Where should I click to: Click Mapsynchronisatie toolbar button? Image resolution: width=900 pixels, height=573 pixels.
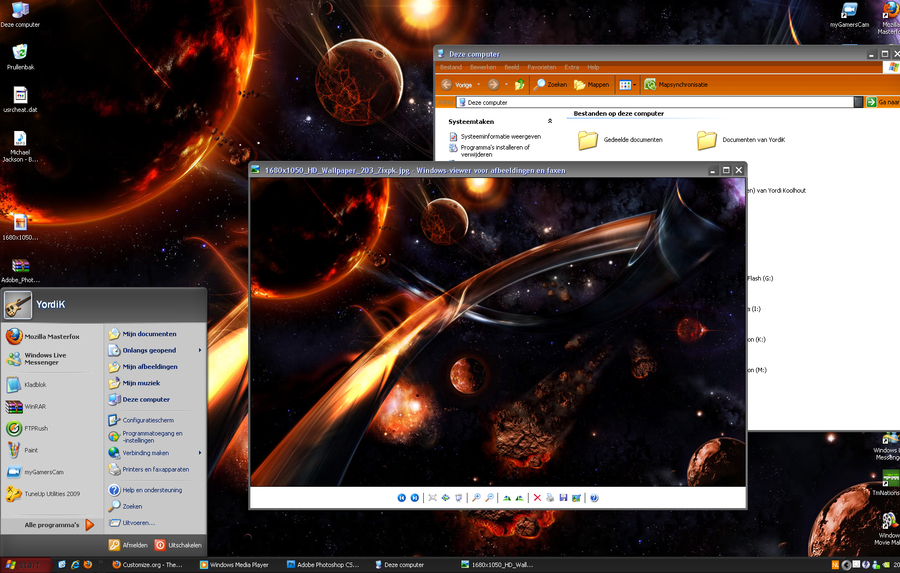(x=676, y=85)
